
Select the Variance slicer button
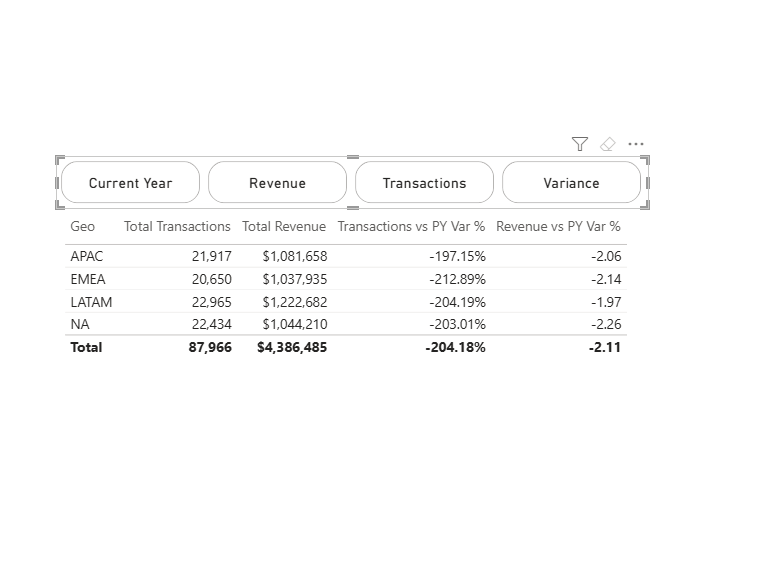point(571,182)
